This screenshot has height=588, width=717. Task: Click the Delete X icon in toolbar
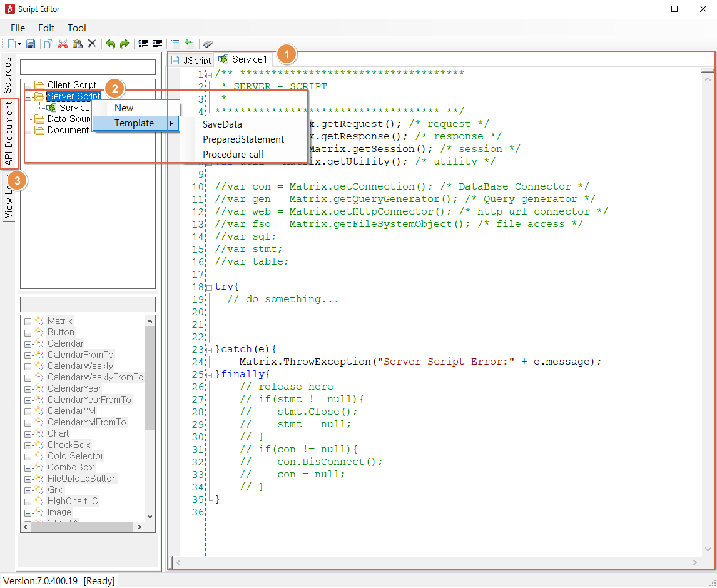pyautogui.click(x=91, y=44)
